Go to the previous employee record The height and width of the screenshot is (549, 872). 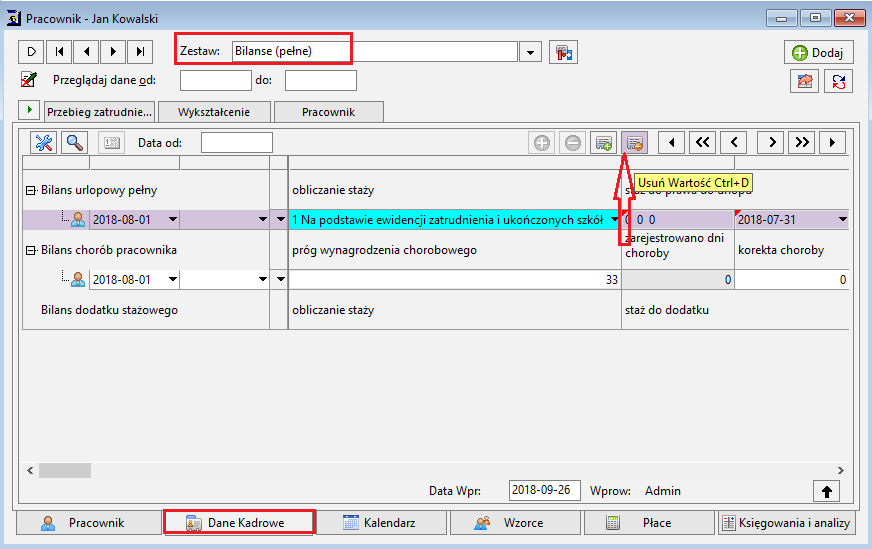(x=86, y=52)
